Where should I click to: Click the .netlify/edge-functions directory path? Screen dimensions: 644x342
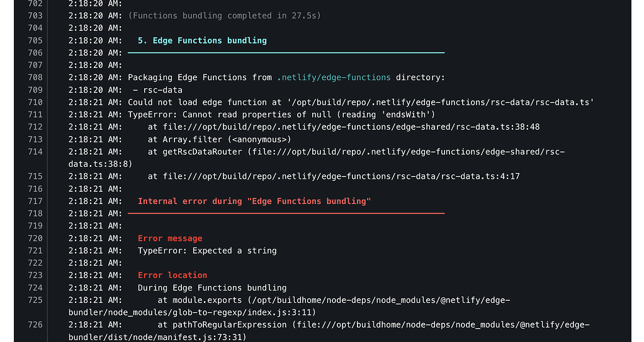click(334, 77)
